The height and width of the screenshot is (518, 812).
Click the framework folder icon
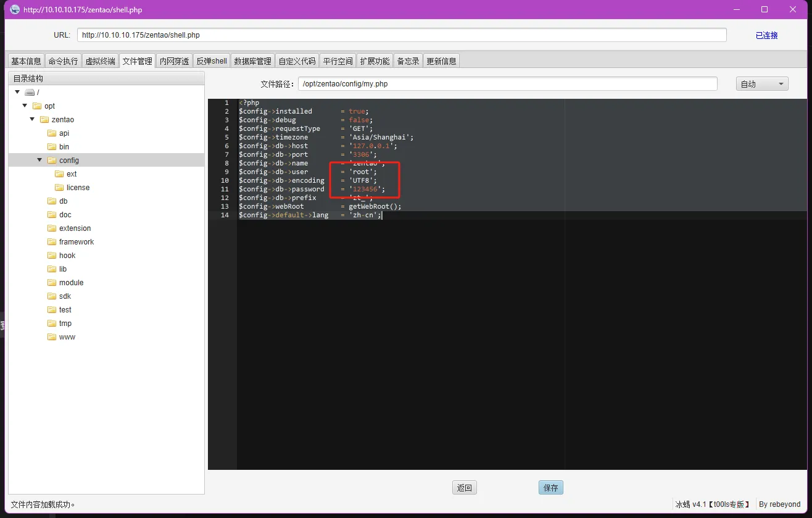pos(52,242)
